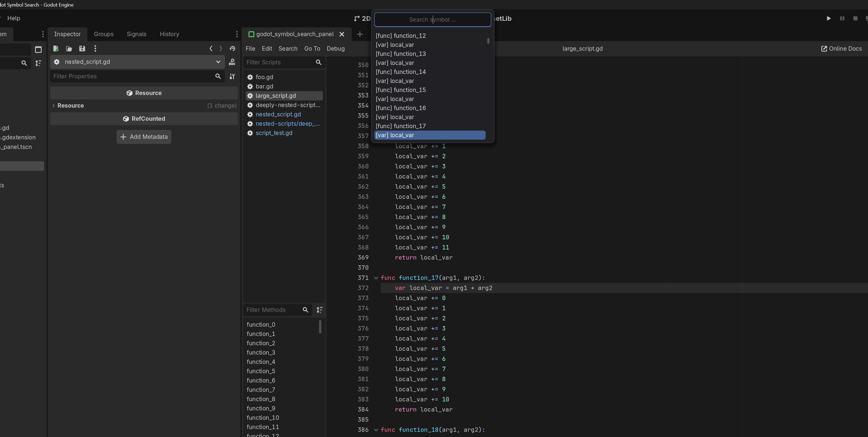
Task: Switch to 2D workspace
Action: click(x=362, y=19)
